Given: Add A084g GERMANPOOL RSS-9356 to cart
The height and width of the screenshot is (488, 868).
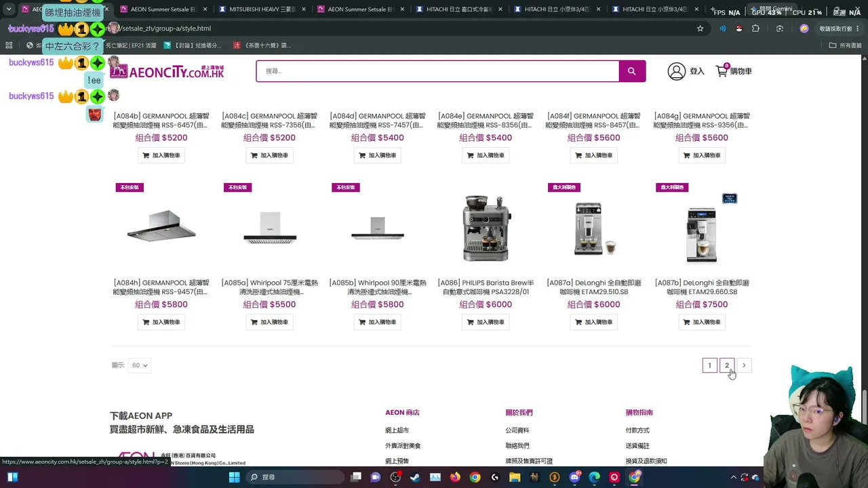Looking at the screenshot, I should coord(702,155).
